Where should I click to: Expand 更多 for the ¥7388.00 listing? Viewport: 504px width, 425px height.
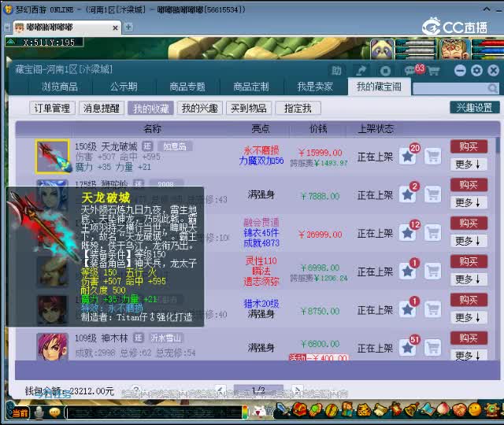point(469,202)
